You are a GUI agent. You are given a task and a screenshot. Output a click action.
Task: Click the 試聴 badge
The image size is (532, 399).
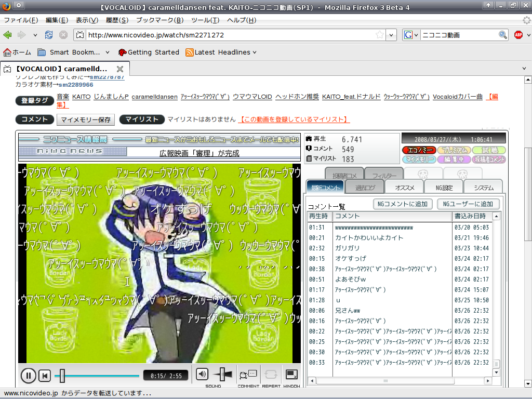[489, 150]
